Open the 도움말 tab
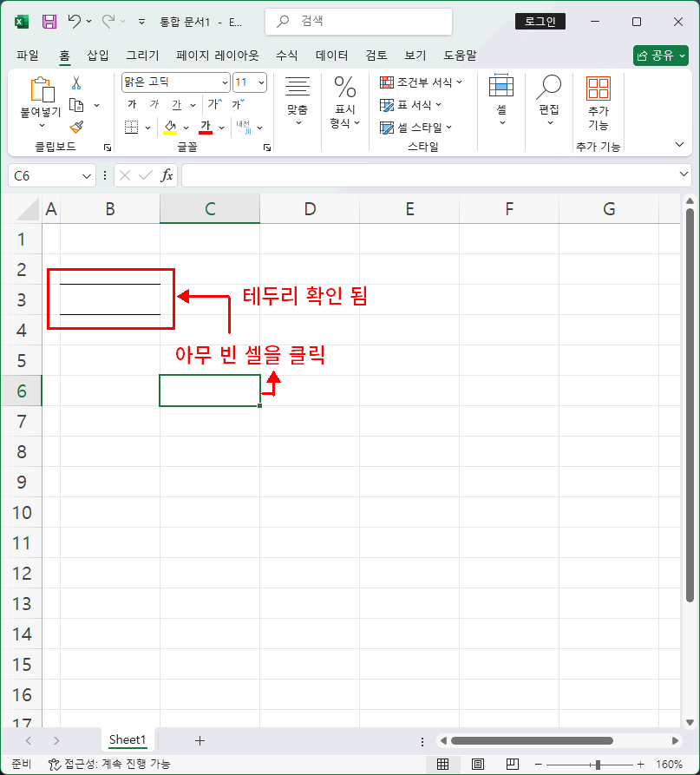The height and width of the screenshot is (775, 700). coord(460,56)
